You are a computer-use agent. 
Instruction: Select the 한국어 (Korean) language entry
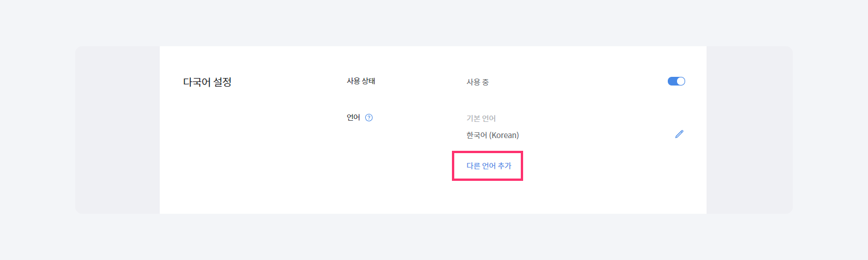tap(492, 135)
